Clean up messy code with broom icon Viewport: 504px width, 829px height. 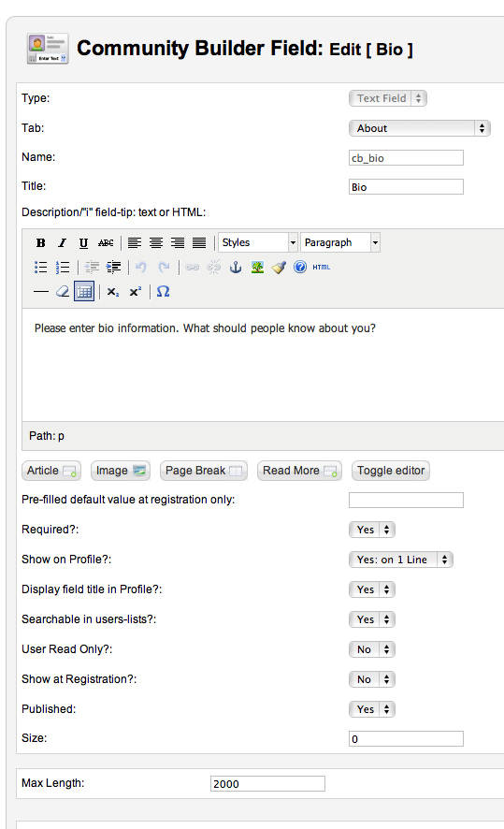[x=279, y=267]
